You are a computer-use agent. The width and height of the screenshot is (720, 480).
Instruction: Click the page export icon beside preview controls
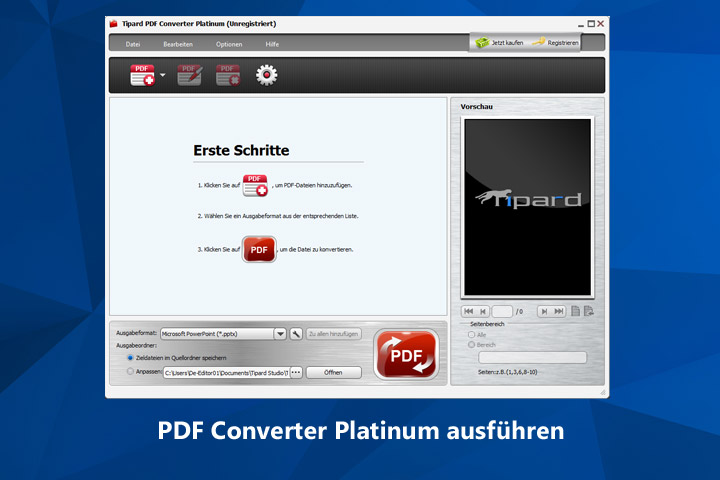pos(589,311)
